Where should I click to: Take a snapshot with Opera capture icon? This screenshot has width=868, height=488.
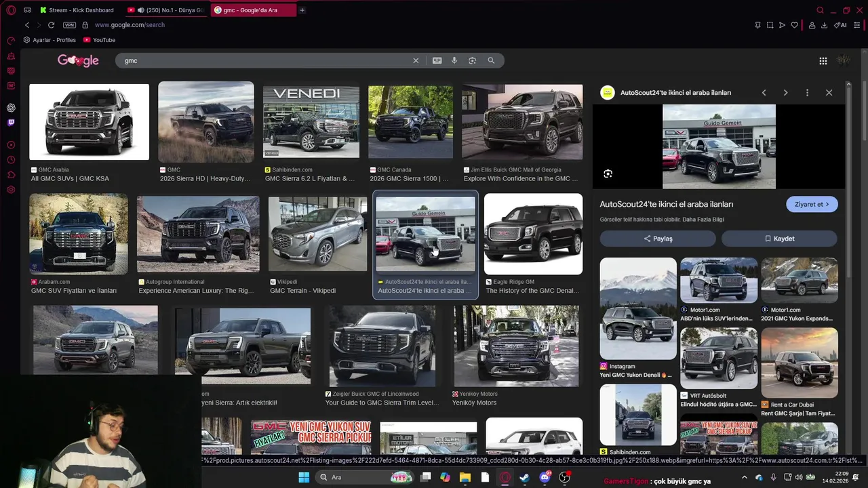(770, 25)
